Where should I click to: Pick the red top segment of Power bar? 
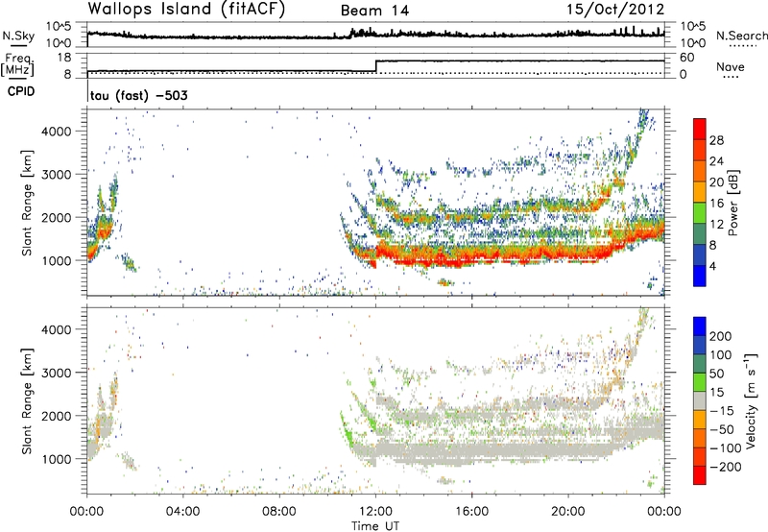[700, 130]
